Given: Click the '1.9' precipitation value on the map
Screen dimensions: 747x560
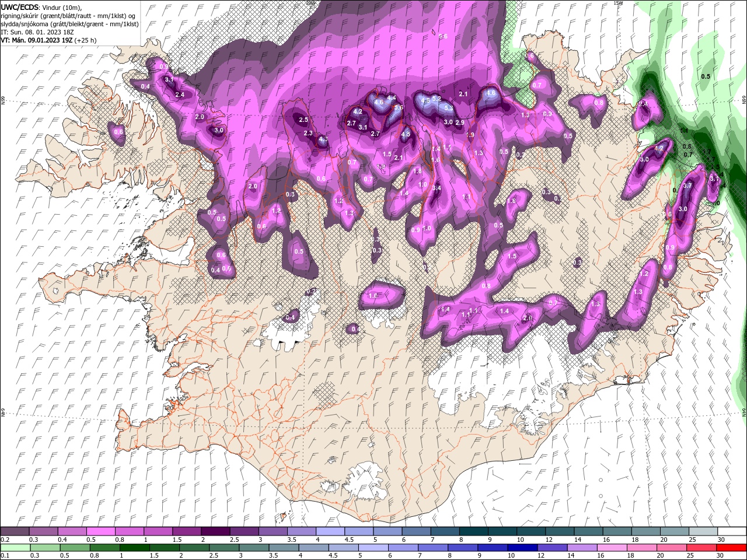Looking at the screenshot, I should [x=470, y=135].
